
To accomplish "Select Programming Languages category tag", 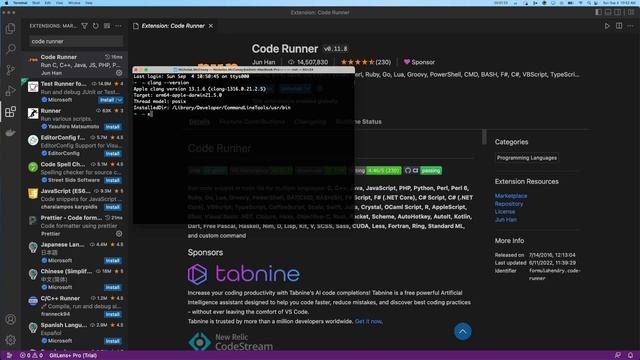I will [x=527, y=158].
